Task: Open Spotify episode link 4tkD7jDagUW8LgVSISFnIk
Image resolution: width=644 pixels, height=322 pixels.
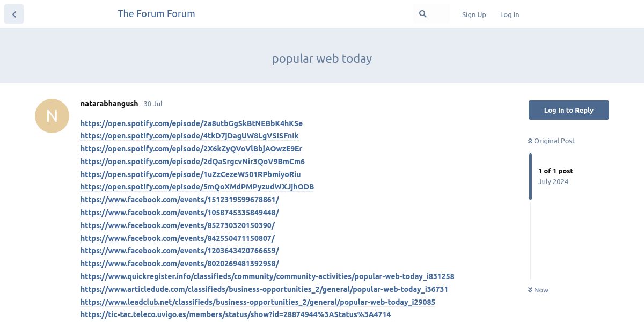Action: coord(189,136)
